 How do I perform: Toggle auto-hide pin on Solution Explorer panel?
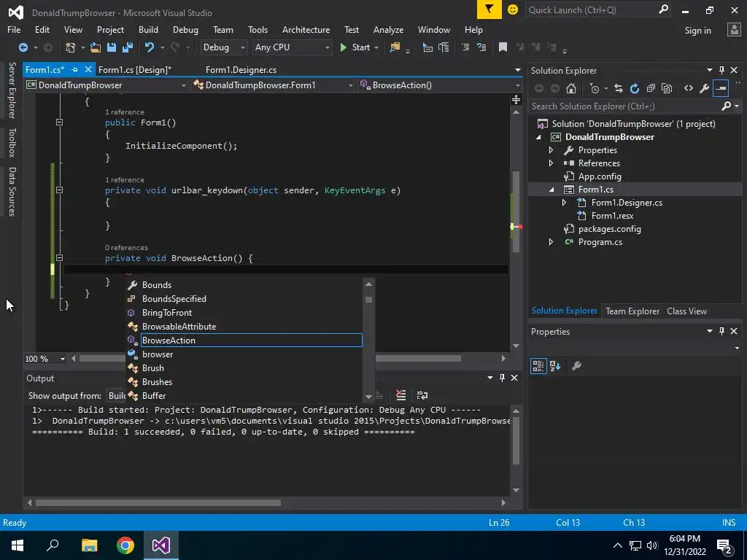point(721,70)
